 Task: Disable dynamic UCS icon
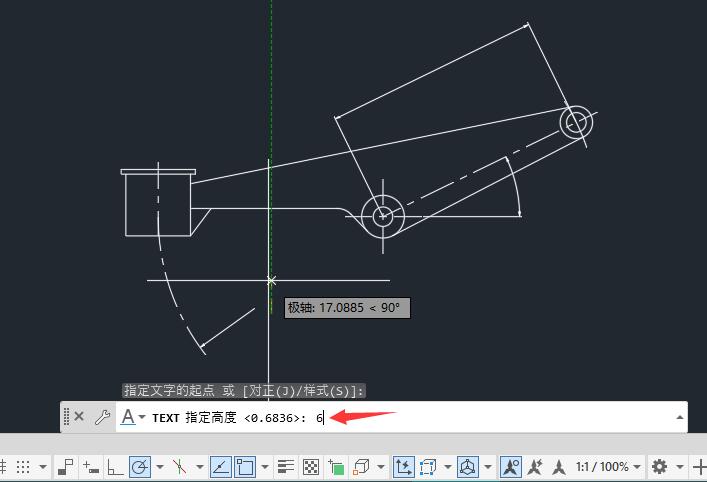pyautogui.click(x=403, y=467)
